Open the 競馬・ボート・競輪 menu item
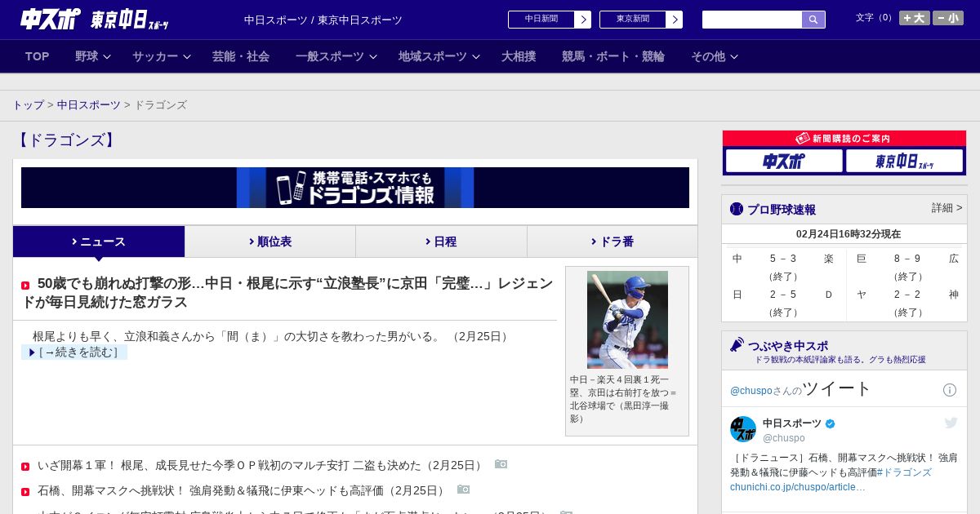Viewport: 980px width, 514px height. coord(613,56)
